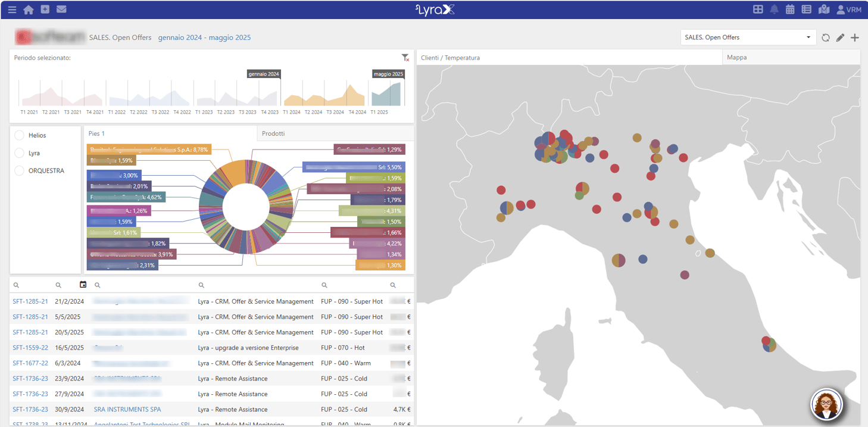Add a new widget with the plus icon
This screenshot has width=868, height=427.
pos(855,37)
